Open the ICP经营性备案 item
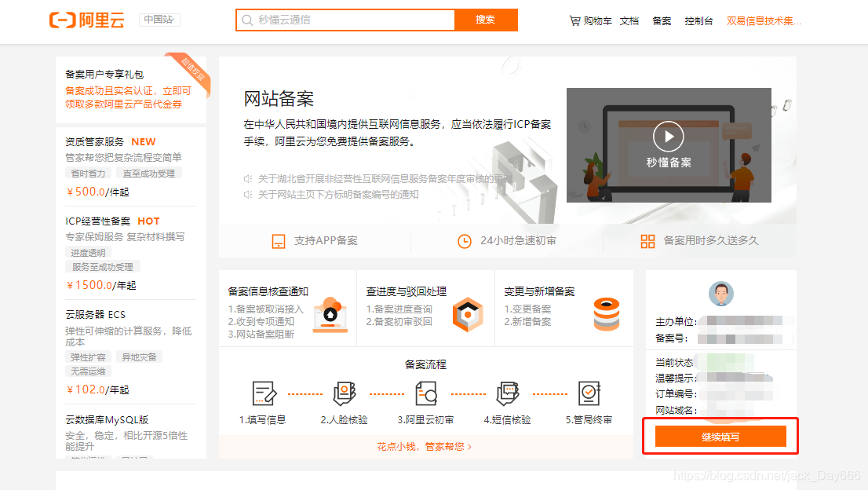This screenshot has width=868, height=490. pyautogui.click(x=98, y=221)
